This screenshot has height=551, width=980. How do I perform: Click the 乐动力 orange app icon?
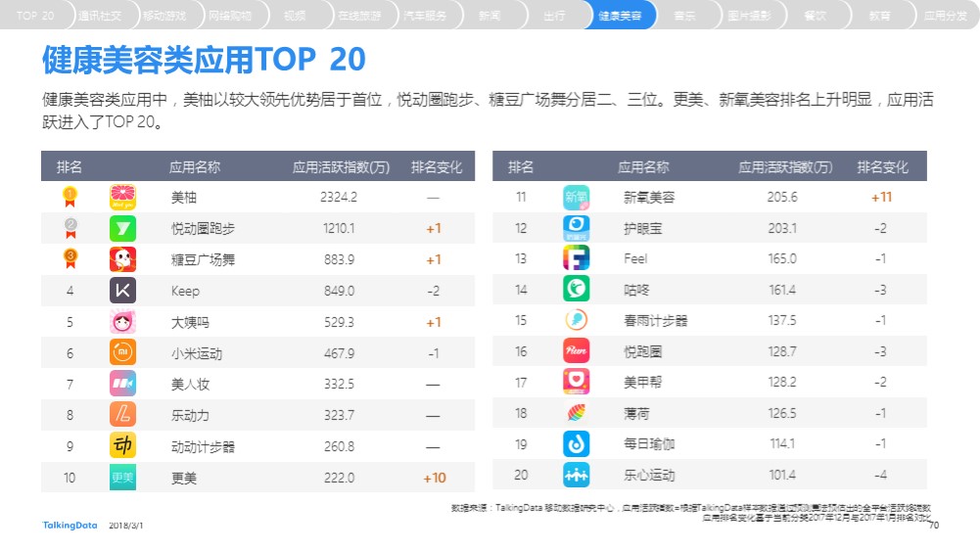tap(122, 414)
